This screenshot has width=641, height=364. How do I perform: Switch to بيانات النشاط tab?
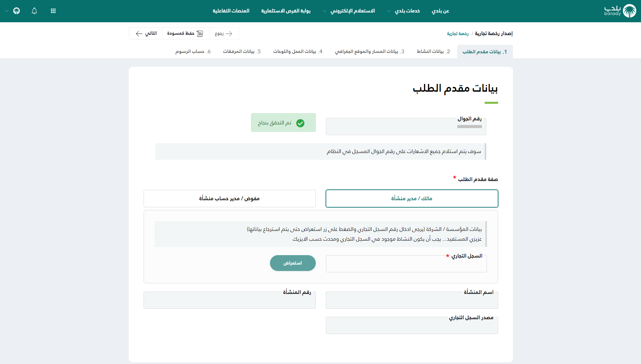click(x=433, y=52)
